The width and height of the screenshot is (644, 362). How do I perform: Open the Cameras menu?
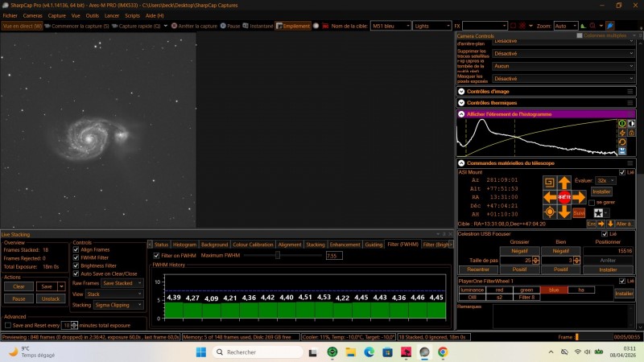[x=32, y=15]
